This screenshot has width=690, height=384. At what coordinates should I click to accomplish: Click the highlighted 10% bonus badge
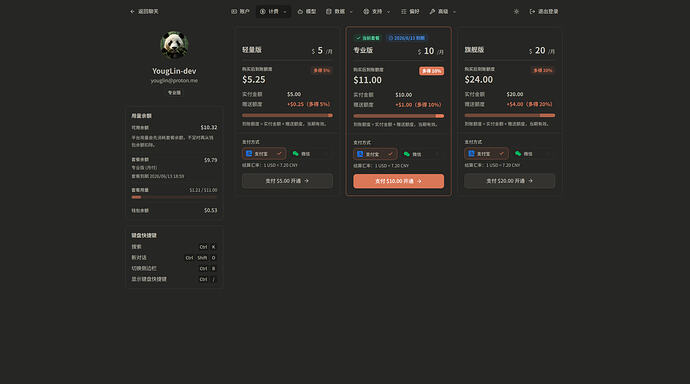point(431,71)
